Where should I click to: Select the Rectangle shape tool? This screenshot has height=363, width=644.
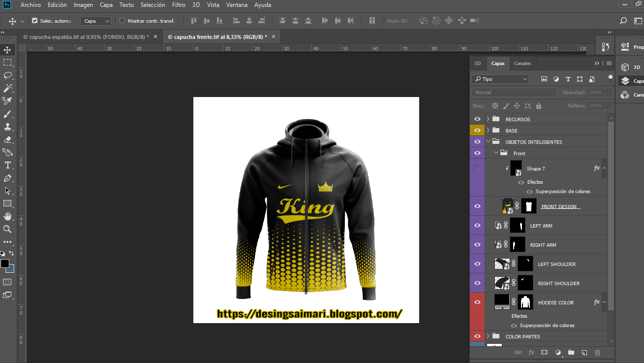point(7,203)
